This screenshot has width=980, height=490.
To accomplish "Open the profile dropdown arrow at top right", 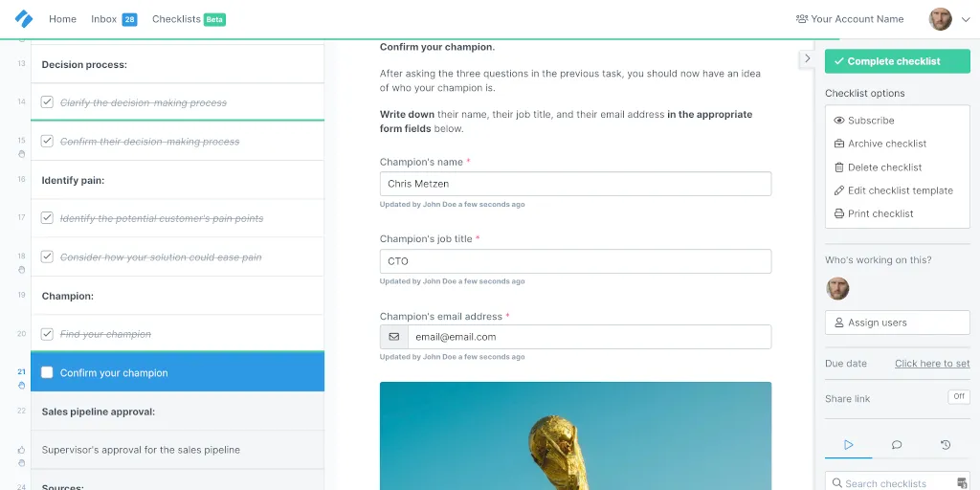I will 966,19.
